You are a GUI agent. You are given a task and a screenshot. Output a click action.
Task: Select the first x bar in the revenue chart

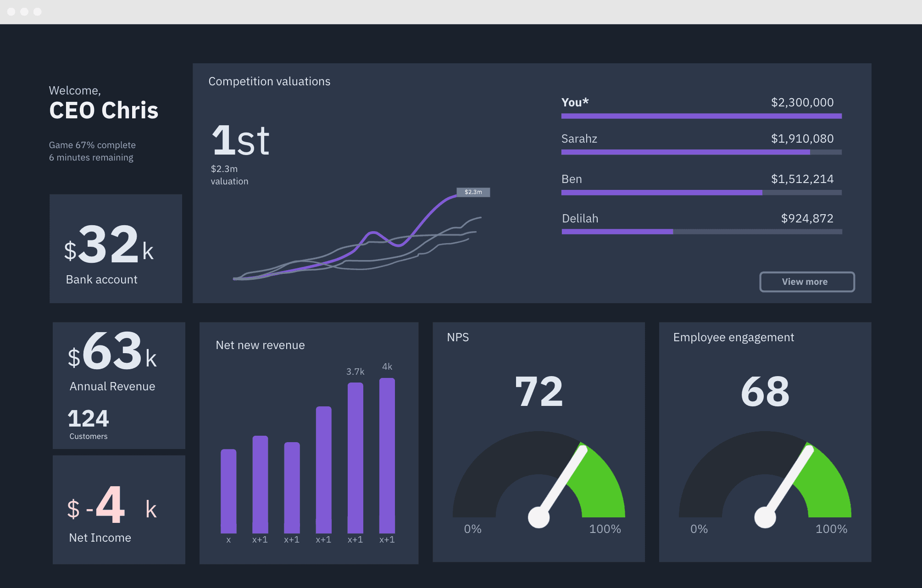(x=229, y=491)
